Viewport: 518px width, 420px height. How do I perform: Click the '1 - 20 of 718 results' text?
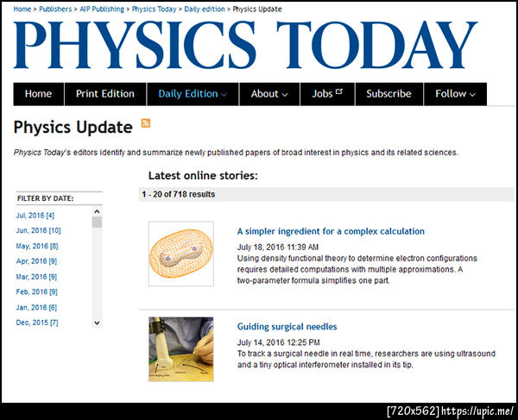click(x=179, y=194)
